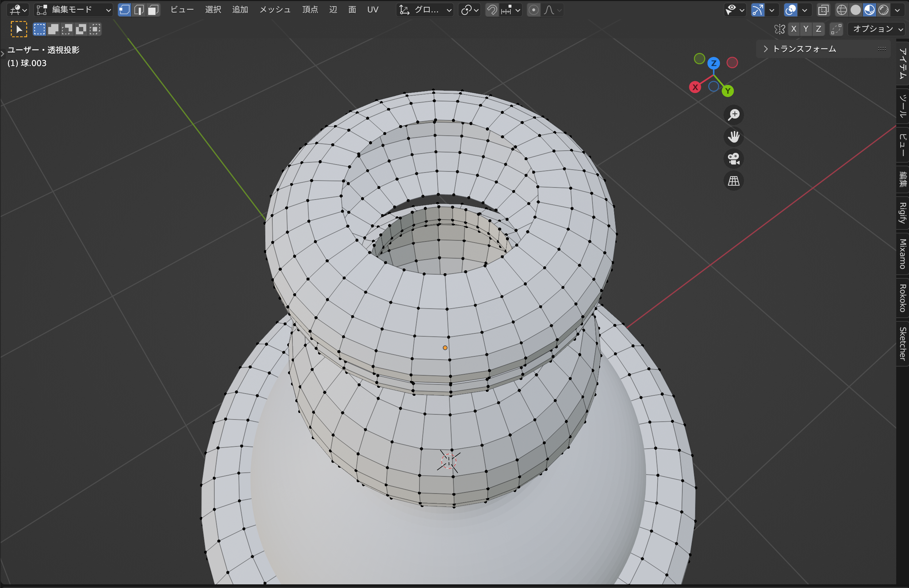Switch to wireframe shading
The width and height of the screenshot is (909, 588).
click(x=842, y=10)
